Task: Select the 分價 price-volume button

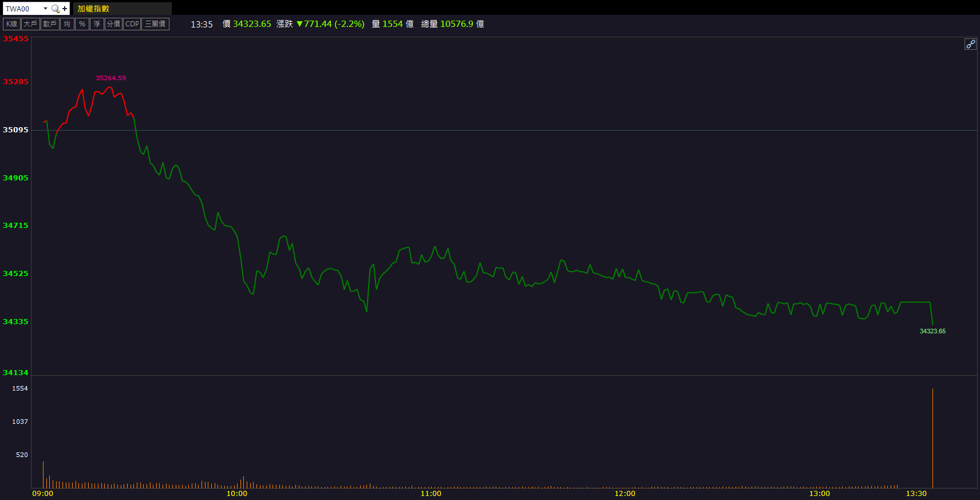Action: pyautogui.click(x=113, y=24)
